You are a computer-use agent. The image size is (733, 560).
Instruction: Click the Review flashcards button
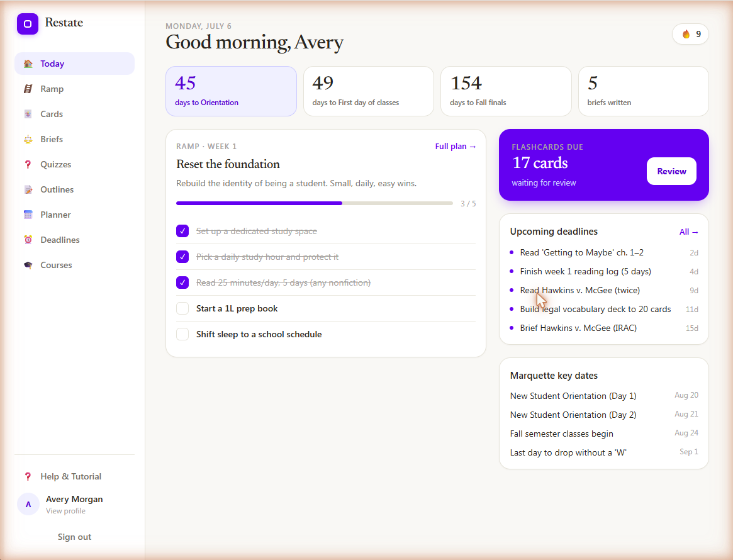pos(671,171)
